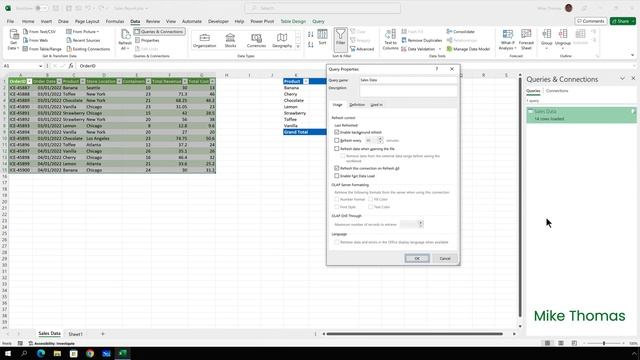Viewport: 640px width, 360px height.
Task: Collapse the ribbon with the chevron
Action: (x=633, y=55)
